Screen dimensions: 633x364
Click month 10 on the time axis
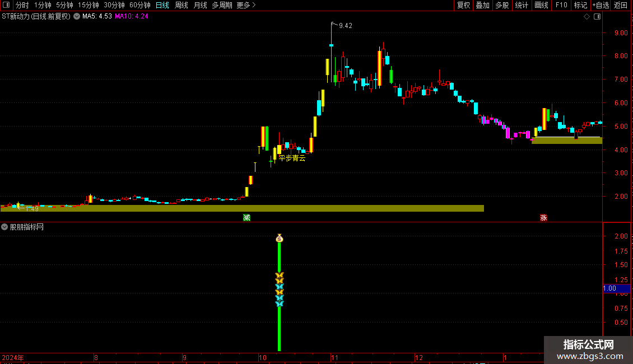coord(263,357)
